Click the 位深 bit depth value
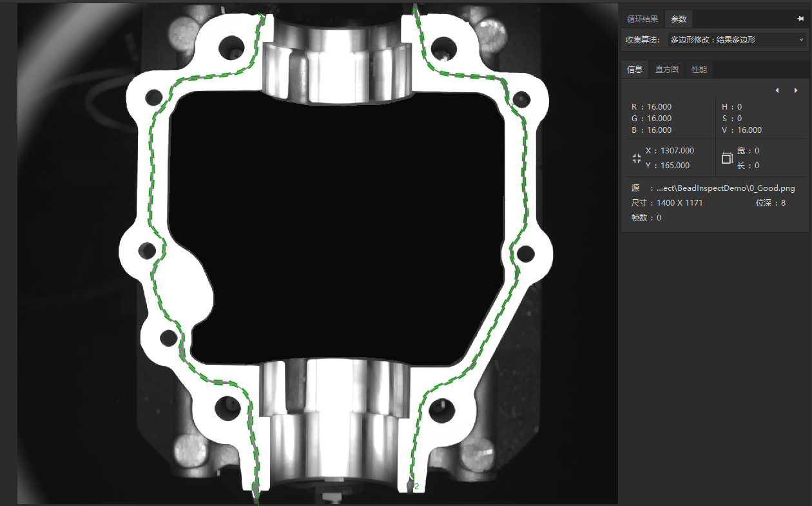Viewport: 812px width, 506px height. click(783, 203)
